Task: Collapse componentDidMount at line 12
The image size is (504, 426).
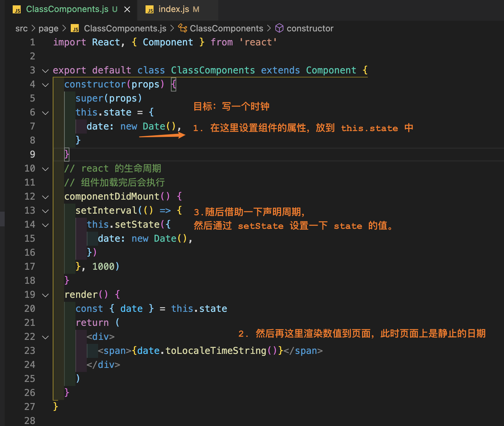Action: (45, 197)
